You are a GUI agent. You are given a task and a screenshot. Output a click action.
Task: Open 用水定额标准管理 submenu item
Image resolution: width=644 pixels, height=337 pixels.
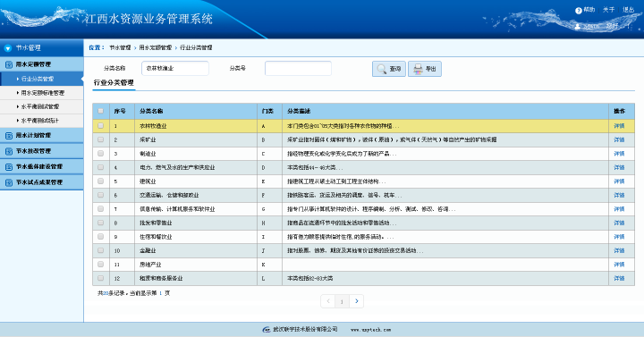pos(43,93)
